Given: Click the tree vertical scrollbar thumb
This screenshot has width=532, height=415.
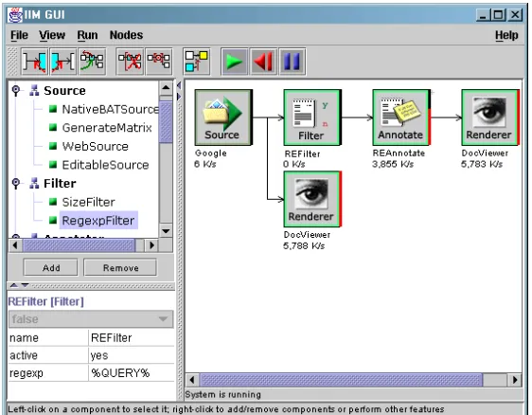Looking at the screenshot, I should (166, 122).
